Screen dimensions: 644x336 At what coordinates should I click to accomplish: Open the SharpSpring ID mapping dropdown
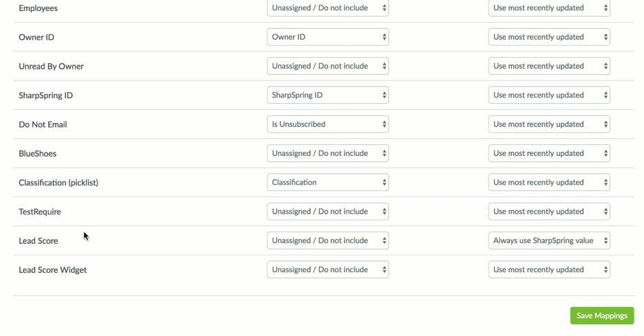[x=328, y=96]
